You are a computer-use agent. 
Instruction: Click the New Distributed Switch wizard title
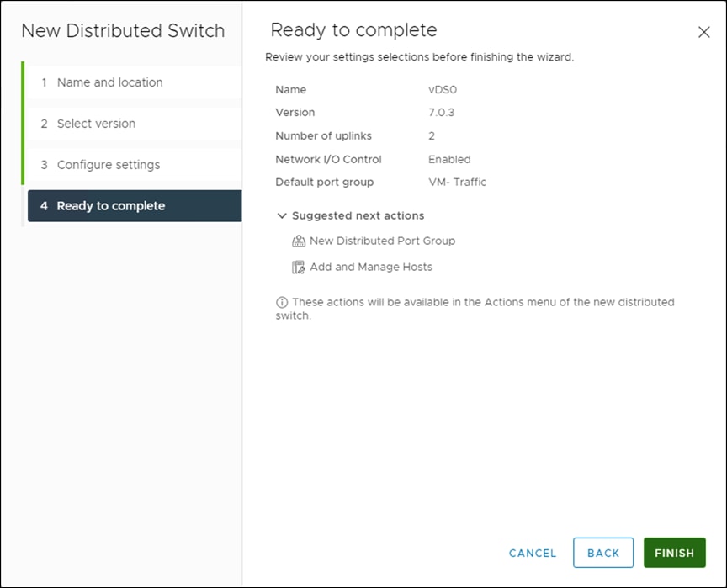pos(123,31)
